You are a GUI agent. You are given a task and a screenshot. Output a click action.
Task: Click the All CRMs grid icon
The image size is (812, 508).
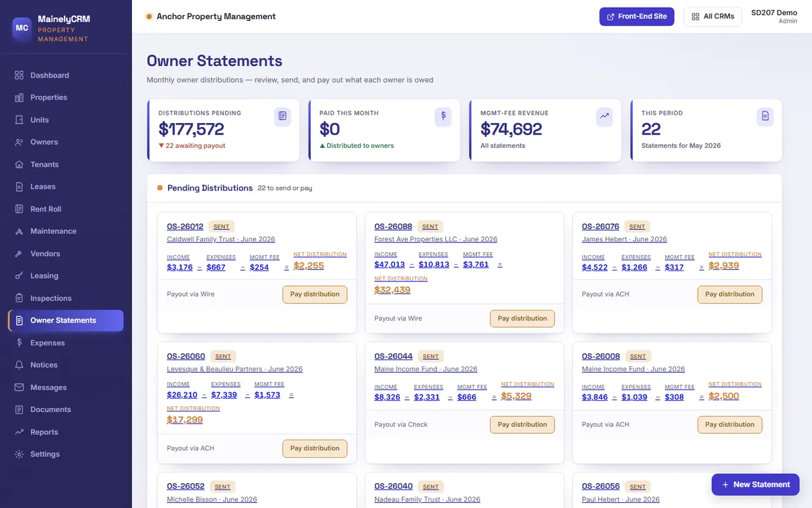[695, 17]
